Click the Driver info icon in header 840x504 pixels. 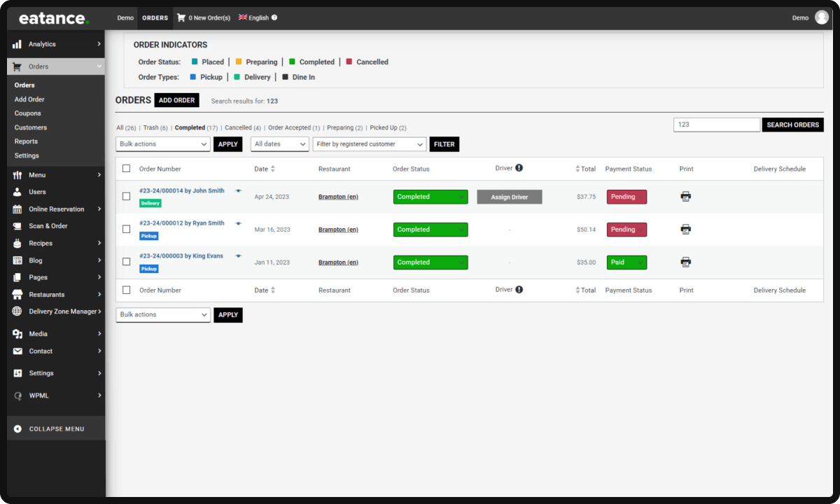point(519,168)
